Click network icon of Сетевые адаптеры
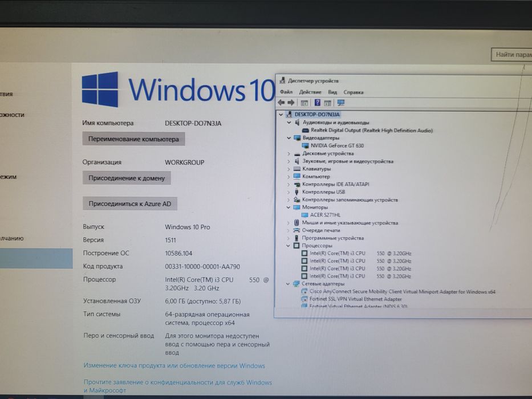Screen dimensions: 532x399 [296, 284]
